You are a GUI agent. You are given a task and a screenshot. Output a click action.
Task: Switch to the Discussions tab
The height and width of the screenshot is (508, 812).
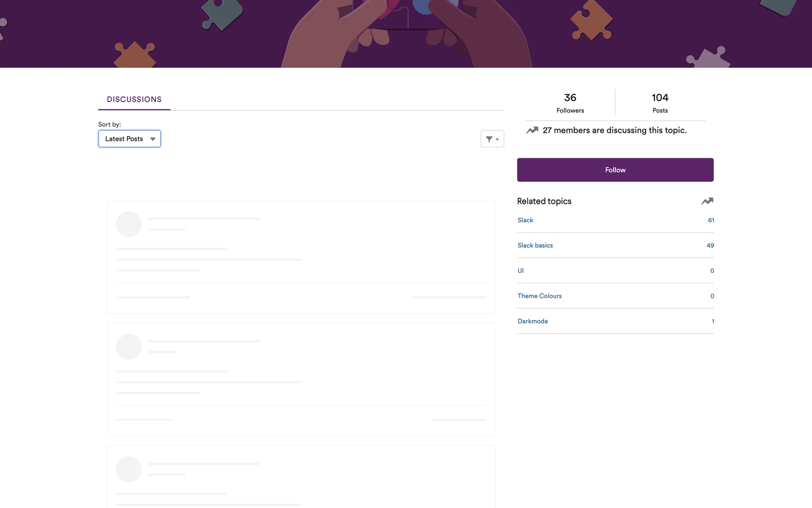pyautogui.click(x=134, y=99)
